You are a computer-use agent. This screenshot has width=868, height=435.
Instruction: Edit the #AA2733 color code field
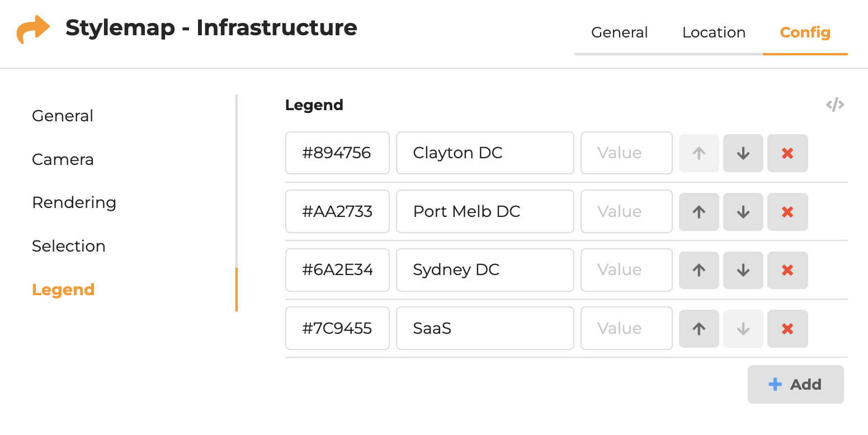[x=337, y=212]
